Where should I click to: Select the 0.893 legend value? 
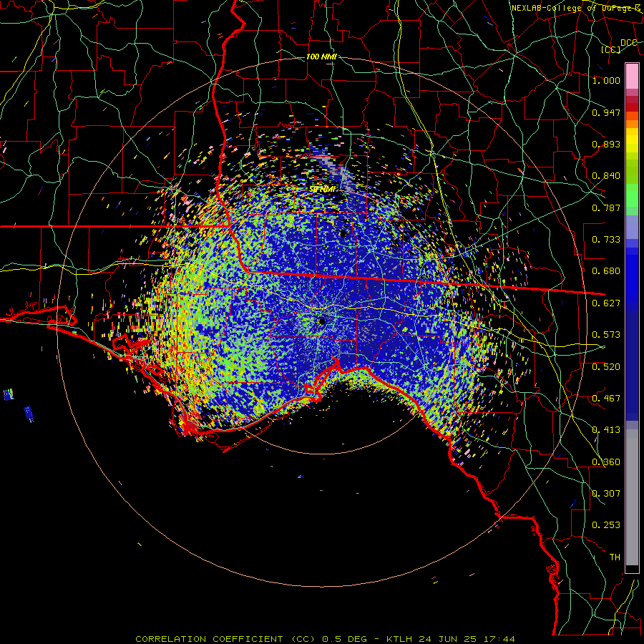pyautogui.click(x=606, y=144)
